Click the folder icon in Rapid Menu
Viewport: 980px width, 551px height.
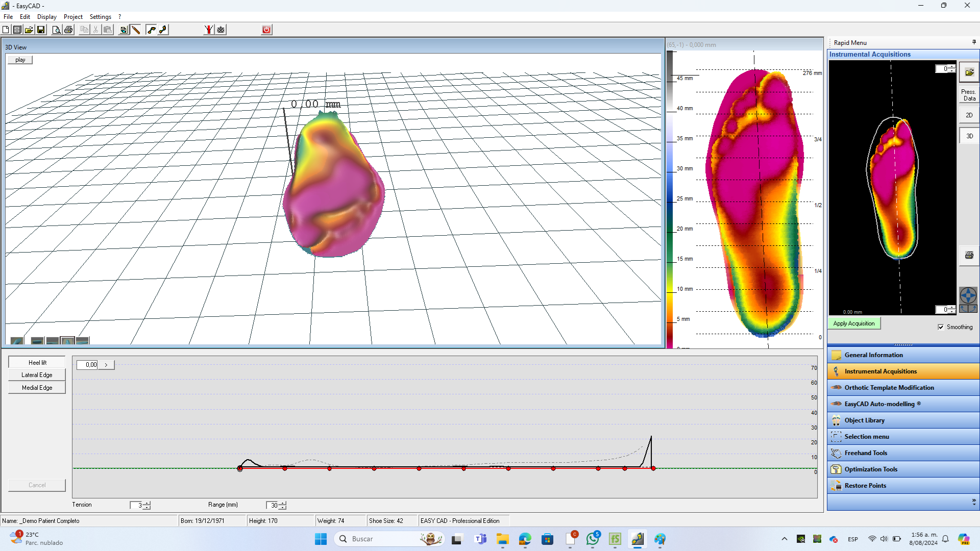tap(969, 72)
